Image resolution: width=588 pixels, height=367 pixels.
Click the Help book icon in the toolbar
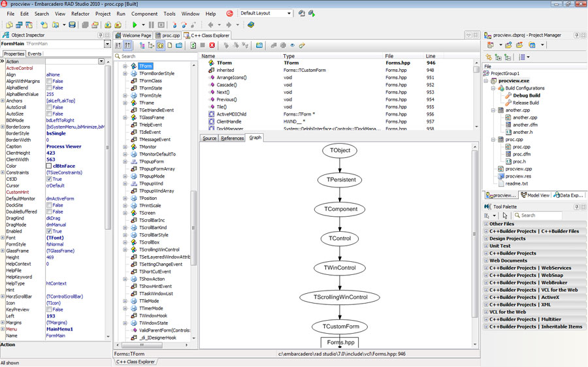click(251, 25)
